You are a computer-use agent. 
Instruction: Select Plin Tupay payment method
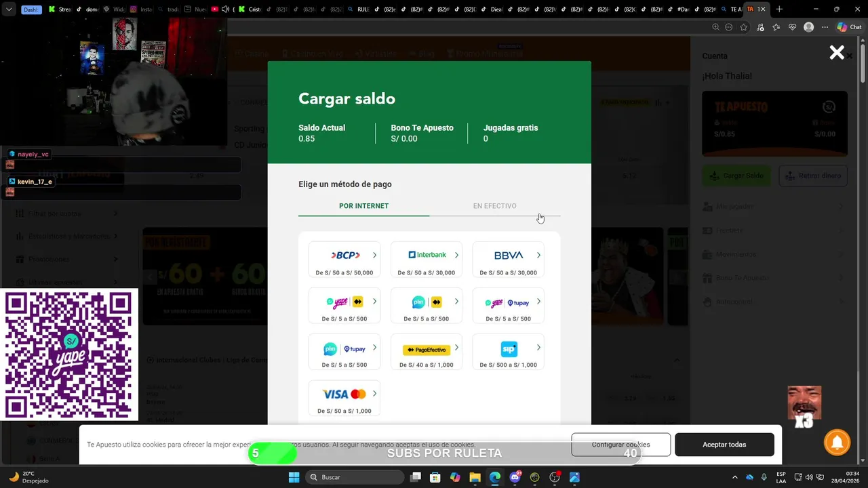point(344,352)
